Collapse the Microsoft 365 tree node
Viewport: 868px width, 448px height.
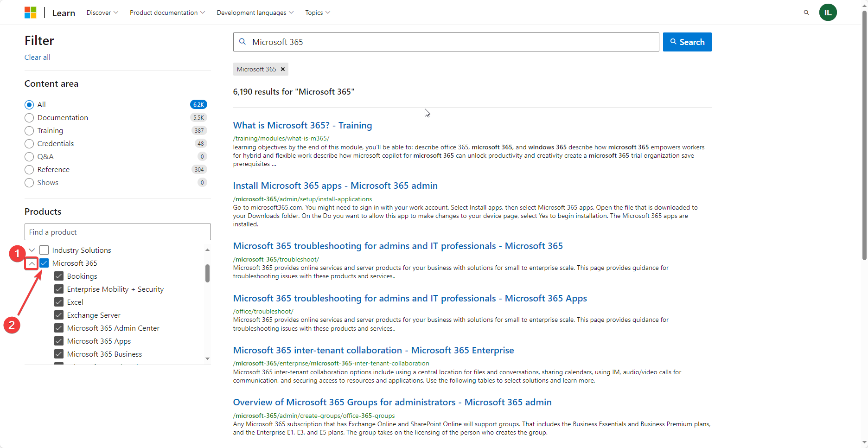(32, 263)
